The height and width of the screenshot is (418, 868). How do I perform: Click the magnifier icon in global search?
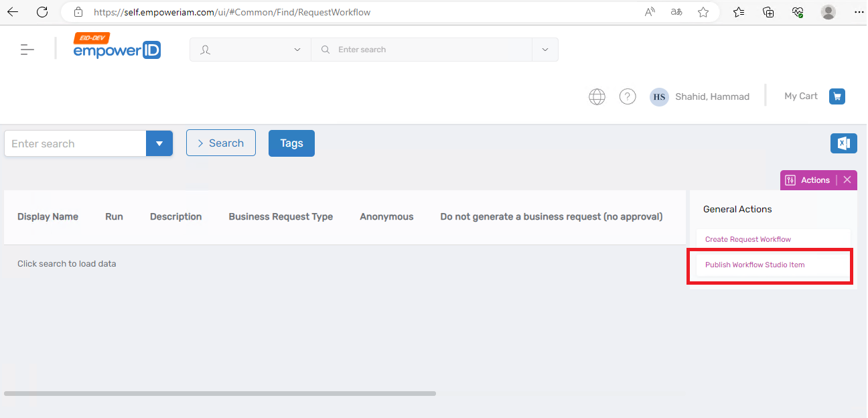(325, 50)
